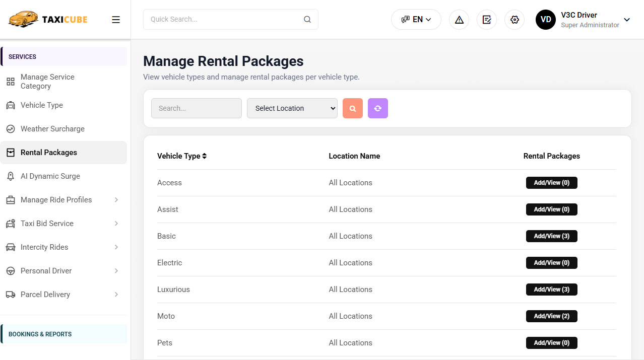Open the settings gear icon in header

point(514,20)
